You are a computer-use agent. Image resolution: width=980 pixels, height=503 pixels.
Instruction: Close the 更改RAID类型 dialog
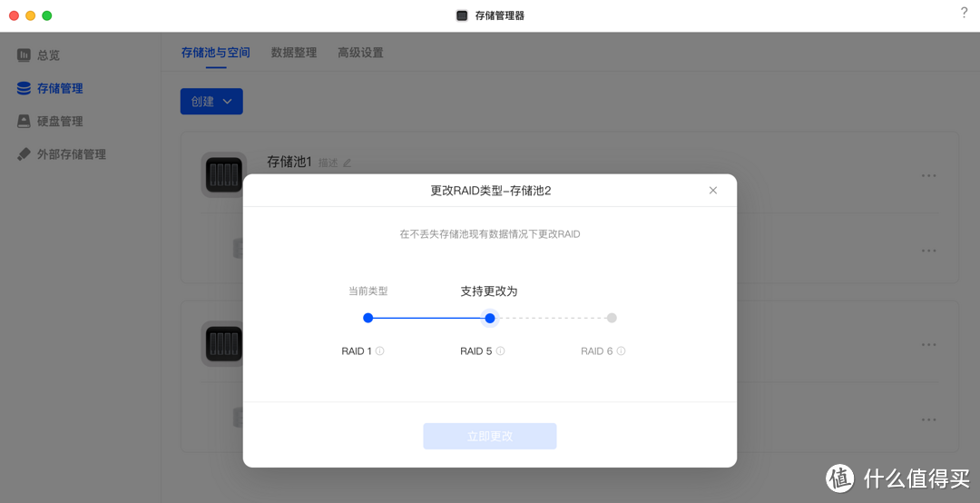pos(713,190)
